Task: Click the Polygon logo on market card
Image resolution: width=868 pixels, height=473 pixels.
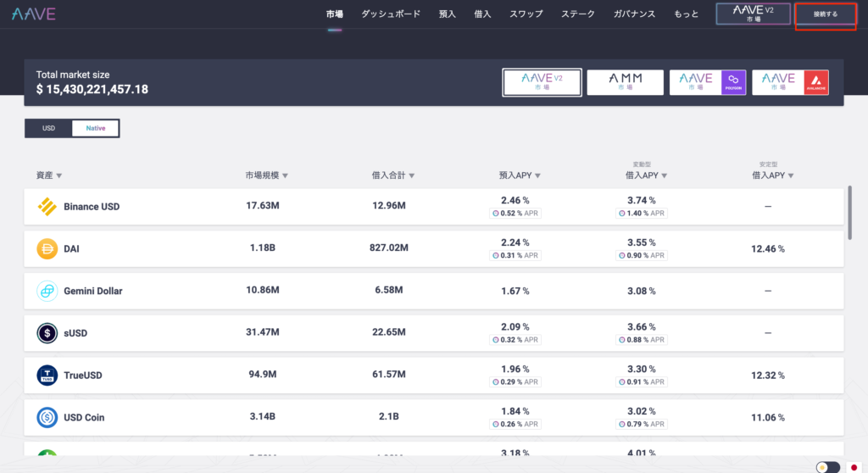Action: tap(733, 82)
